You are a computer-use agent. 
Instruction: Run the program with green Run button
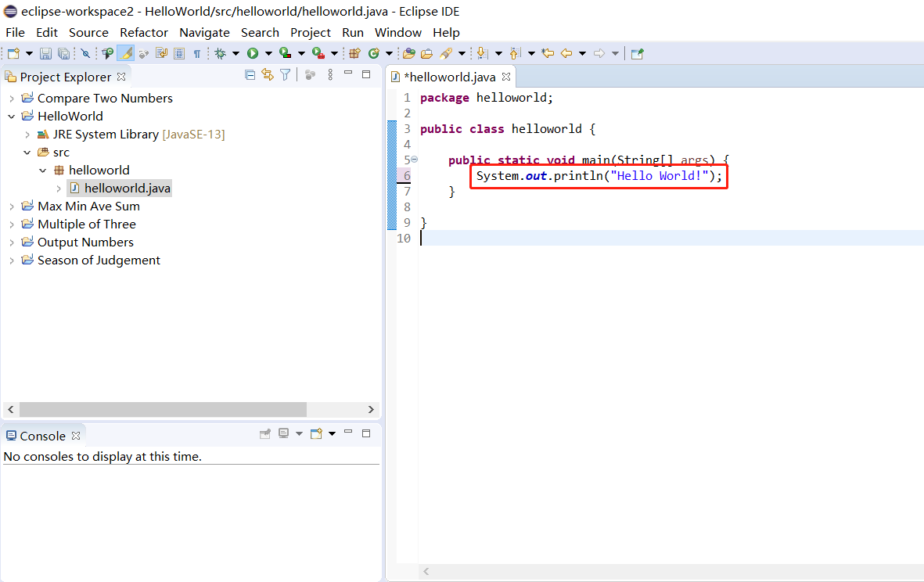point(253,53)
